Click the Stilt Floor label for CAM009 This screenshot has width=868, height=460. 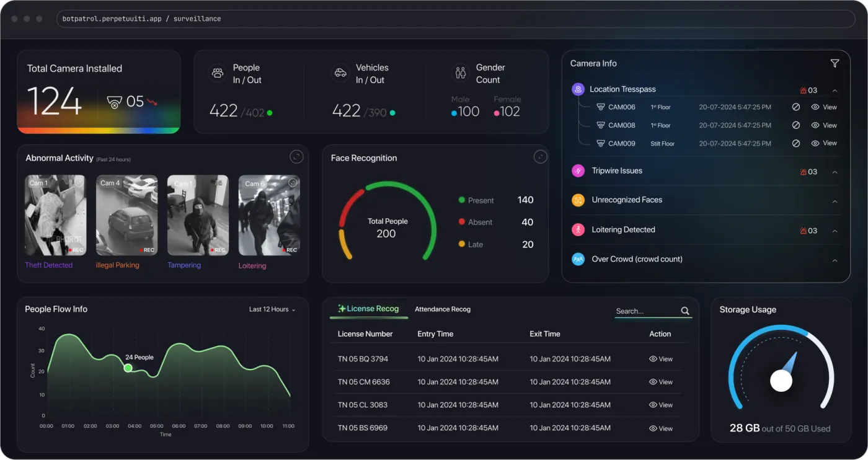coord(663,144)
